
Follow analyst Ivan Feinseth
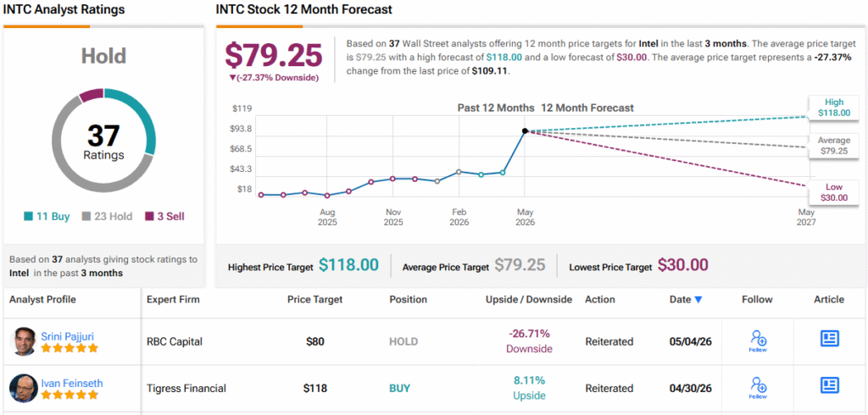pyautogui.click(x=757, y=388)
